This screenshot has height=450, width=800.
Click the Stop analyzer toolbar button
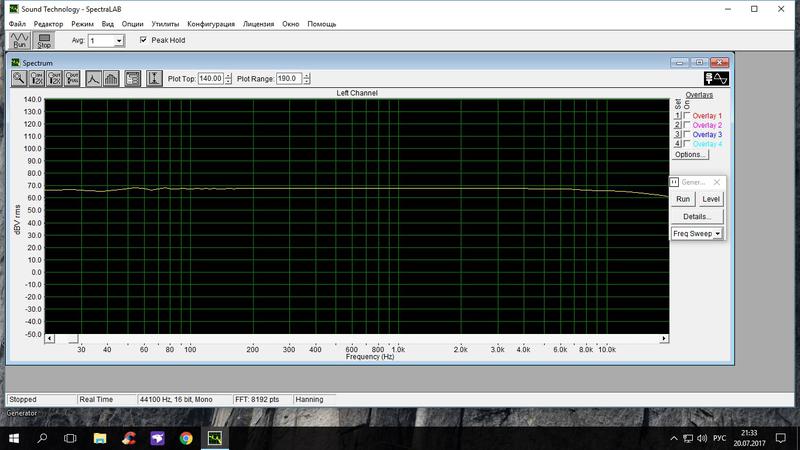44,40
